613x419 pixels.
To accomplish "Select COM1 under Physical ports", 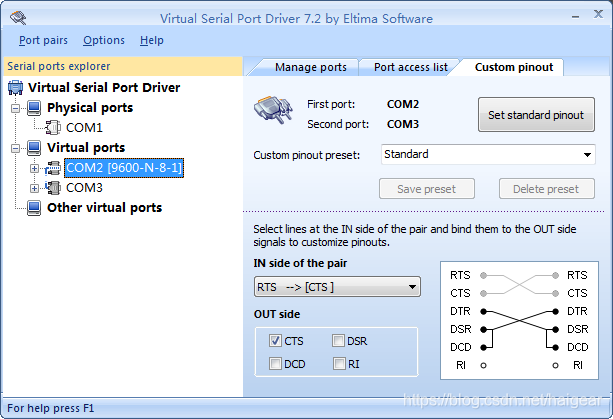I will (x=84, y=127).
